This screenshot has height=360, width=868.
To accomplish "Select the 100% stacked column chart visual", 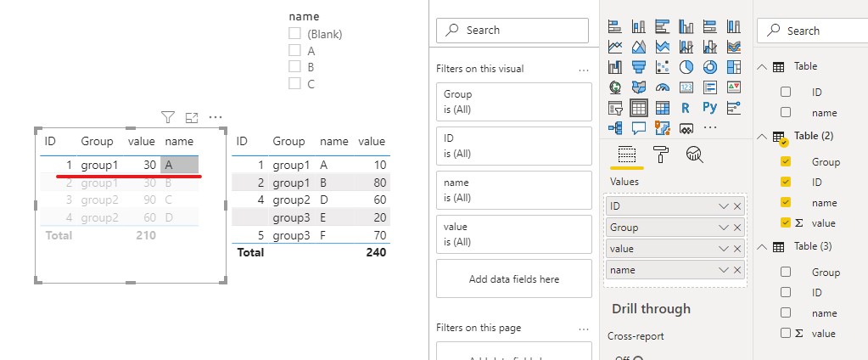I will [734, 26].
